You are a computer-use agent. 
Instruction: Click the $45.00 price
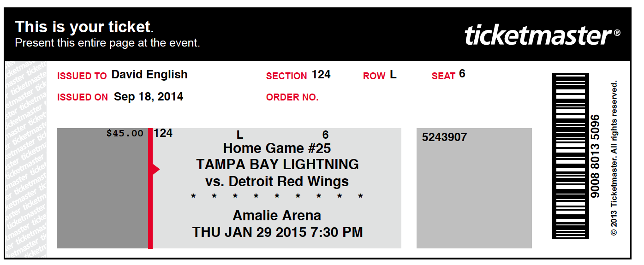pyautogui.click(x=125, y=133)
